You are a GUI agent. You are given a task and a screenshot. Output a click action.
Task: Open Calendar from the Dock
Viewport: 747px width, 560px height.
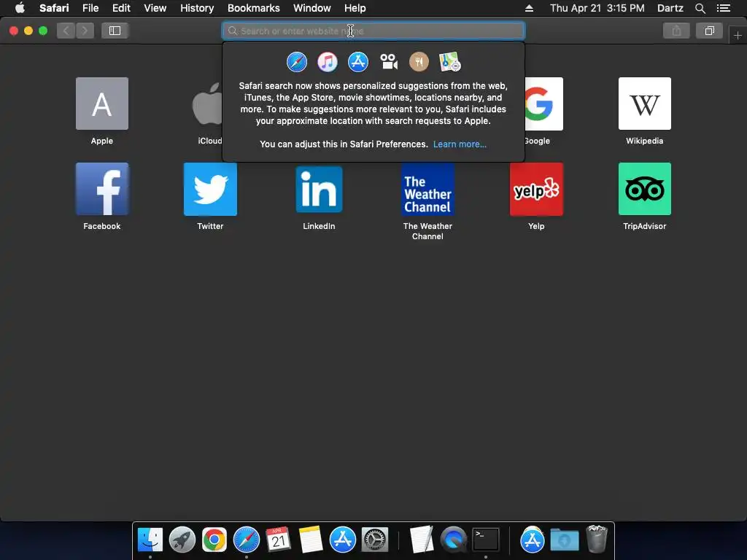278,540
